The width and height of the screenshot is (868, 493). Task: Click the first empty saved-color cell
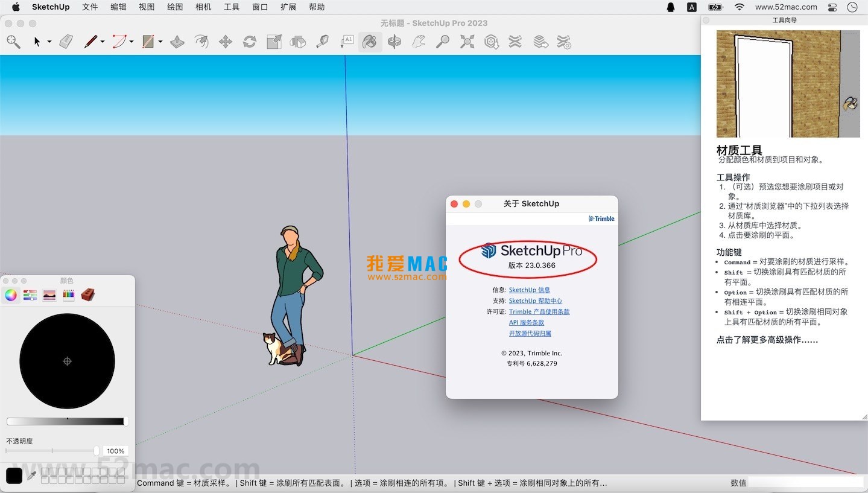(x=45, y=471)
